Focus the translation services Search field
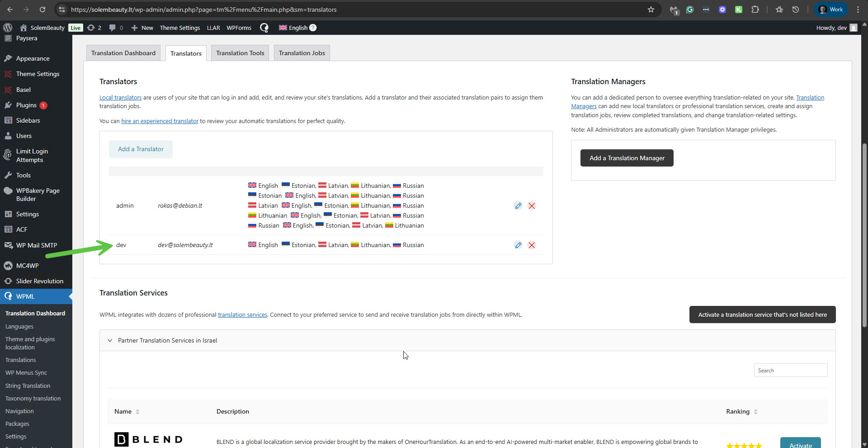The width and height of the screenshot is (868, 448). click(x=791, y=371)
